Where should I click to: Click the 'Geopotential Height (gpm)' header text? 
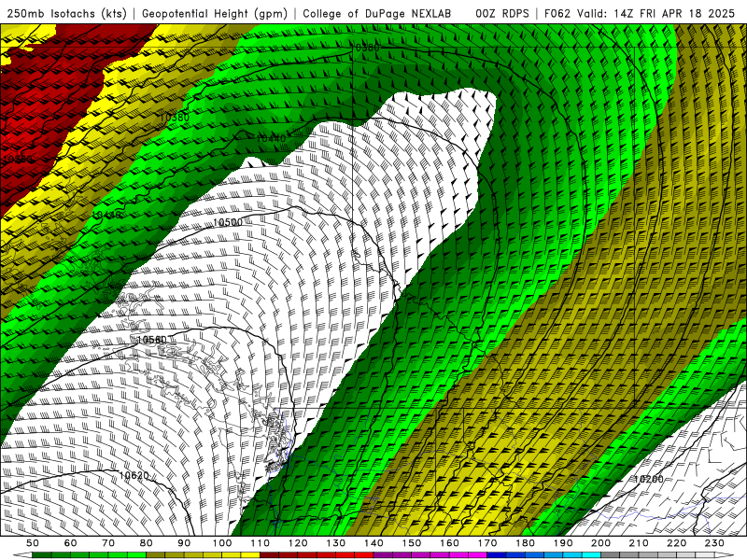[215, 14]
